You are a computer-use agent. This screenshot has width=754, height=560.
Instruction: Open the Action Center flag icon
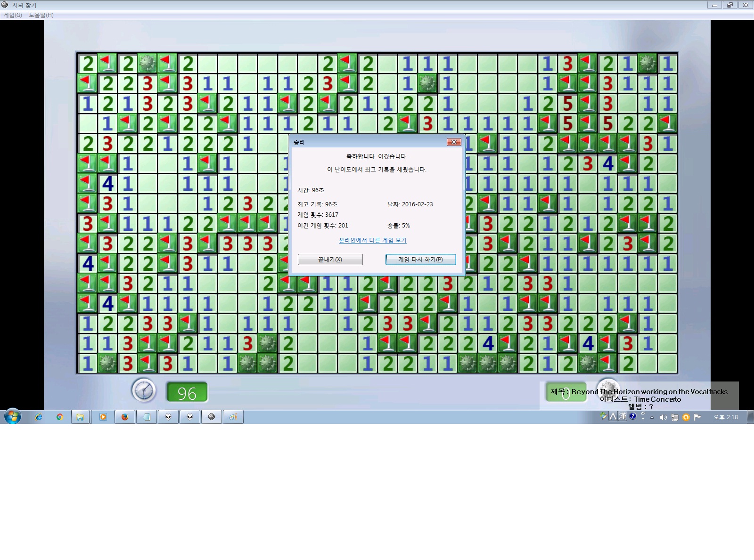(x=697, y=417)
